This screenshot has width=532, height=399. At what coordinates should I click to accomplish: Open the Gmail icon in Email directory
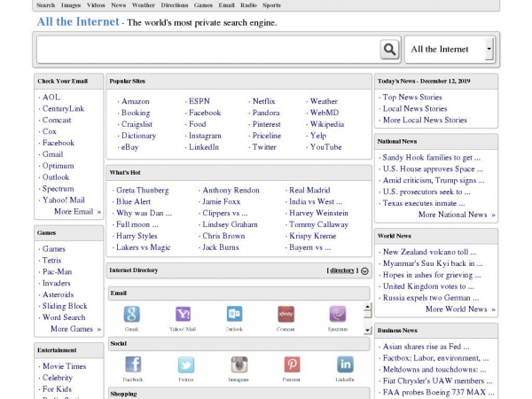tap(131, 314)
